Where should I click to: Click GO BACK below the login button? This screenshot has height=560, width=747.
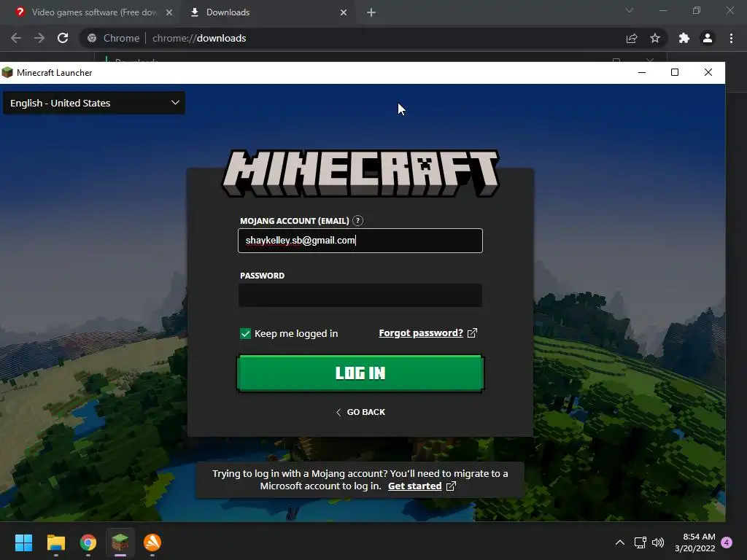[360, 412]
